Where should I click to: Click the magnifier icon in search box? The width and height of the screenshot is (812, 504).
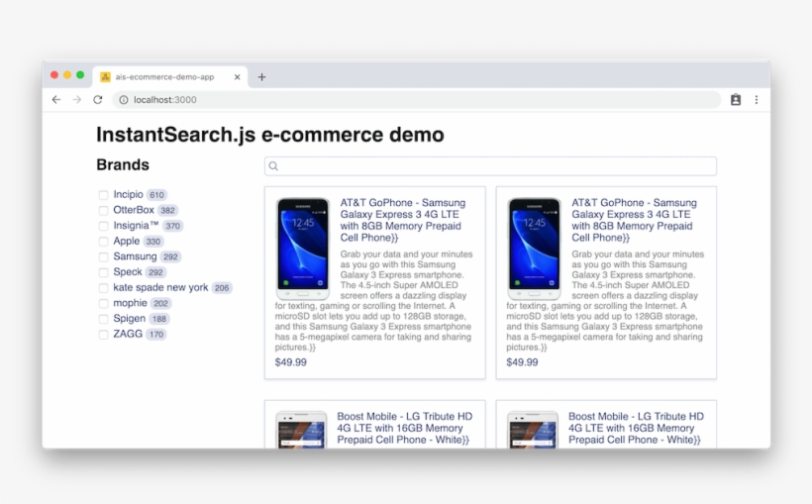[x=274, y=166]
